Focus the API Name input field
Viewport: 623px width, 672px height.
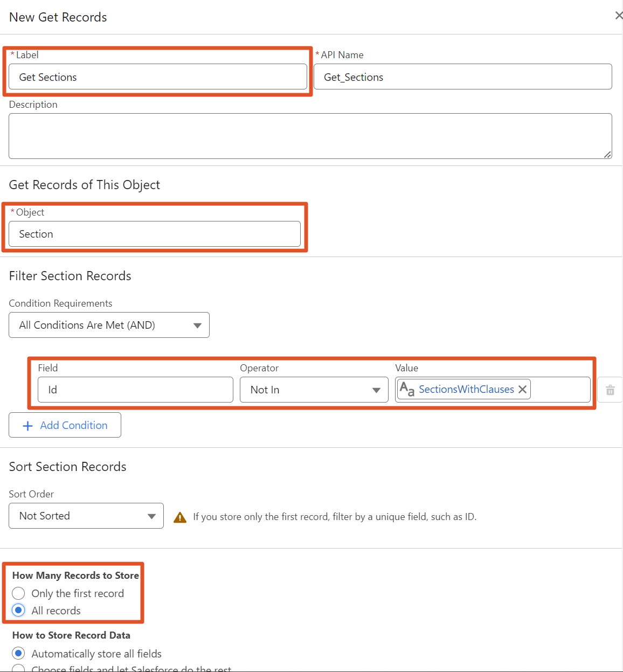462,77
